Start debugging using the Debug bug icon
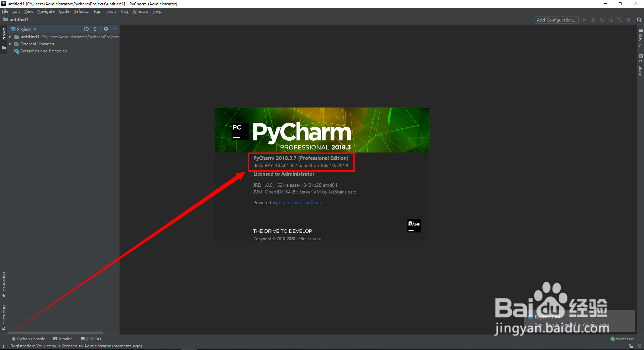 [x=593, y=20]
